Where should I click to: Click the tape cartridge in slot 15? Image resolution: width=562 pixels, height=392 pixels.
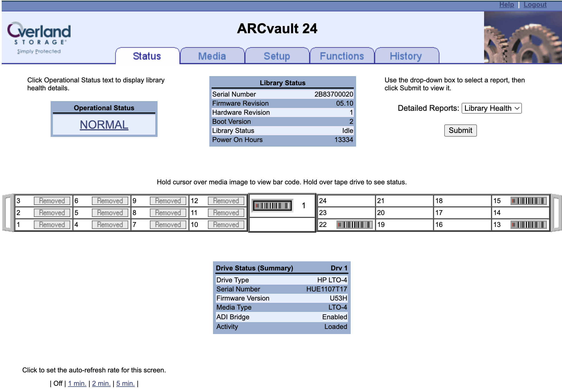(x=528, y=201)
